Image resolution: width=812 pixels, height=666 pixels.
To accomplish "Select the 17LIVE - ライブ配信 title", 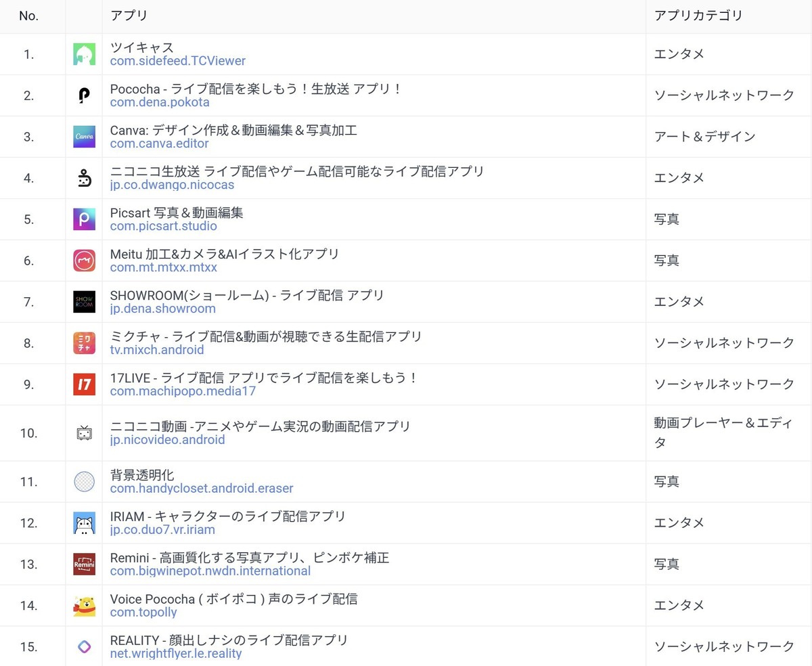I will (x=265, y=378).
